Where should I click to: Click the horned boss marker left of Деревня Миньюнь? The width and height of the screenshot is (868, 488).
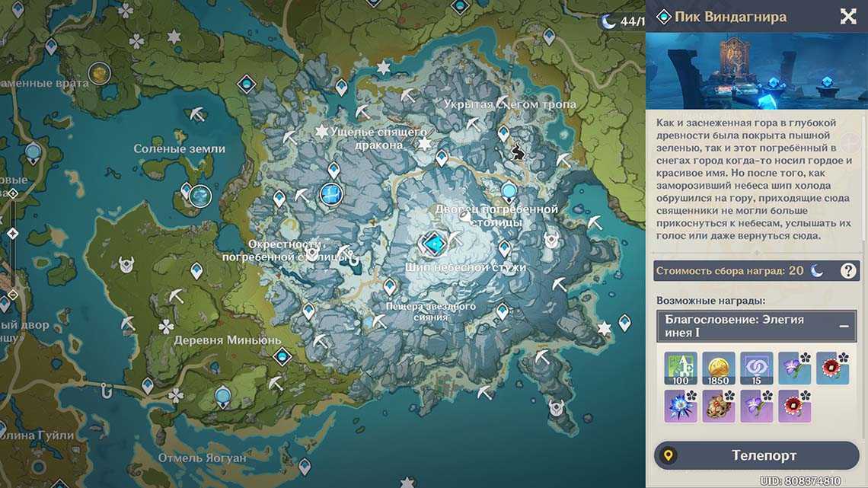tap(127, 264)
